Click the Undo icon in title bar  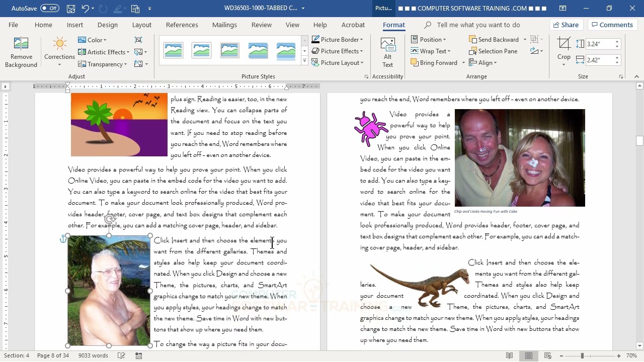coord(85,9)
